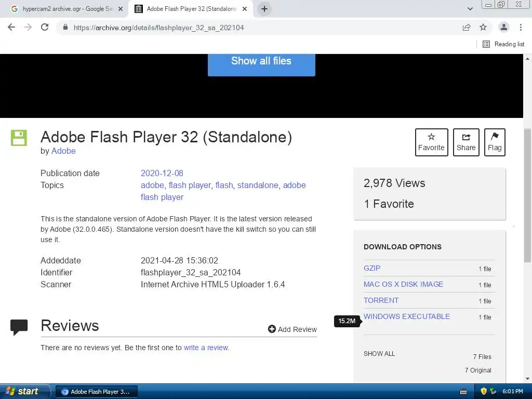The height and width of the screenshot is (399, 532).
Task: Click the security shield tray icon
Action: pos(484,391)
